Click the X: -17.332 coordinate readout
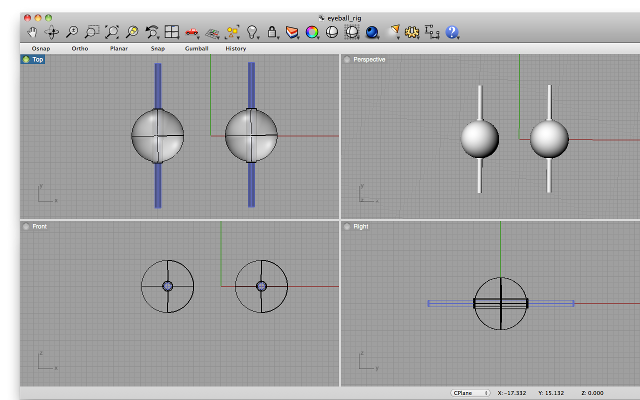 point(511,393)
